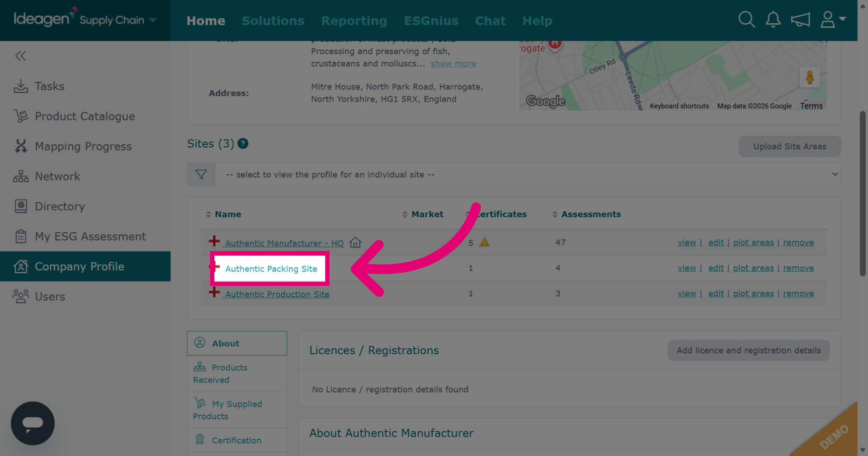Click view for Authentic Packing Site

coord(687,268)
